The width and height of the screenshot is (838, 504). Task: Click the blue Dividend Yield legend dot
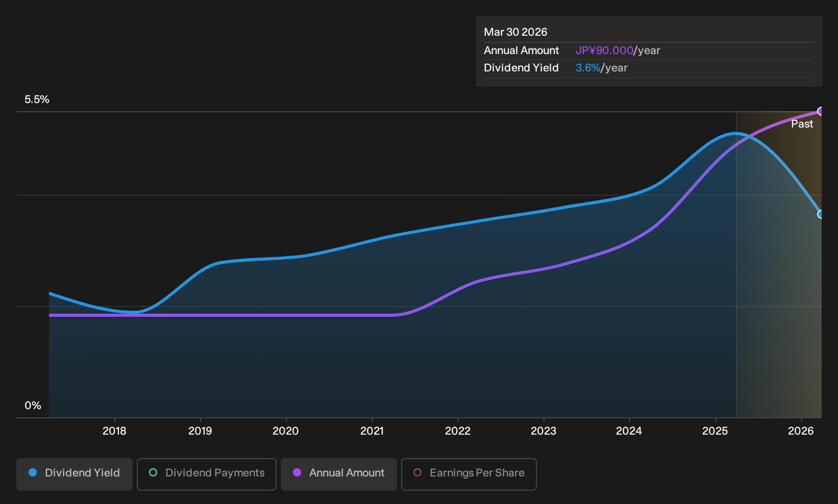(33, 472)
